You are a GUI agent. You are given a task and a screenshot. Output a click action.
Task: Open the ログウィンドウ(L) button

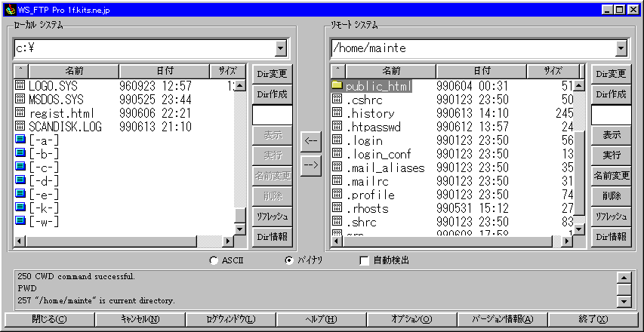click(231, 319)
